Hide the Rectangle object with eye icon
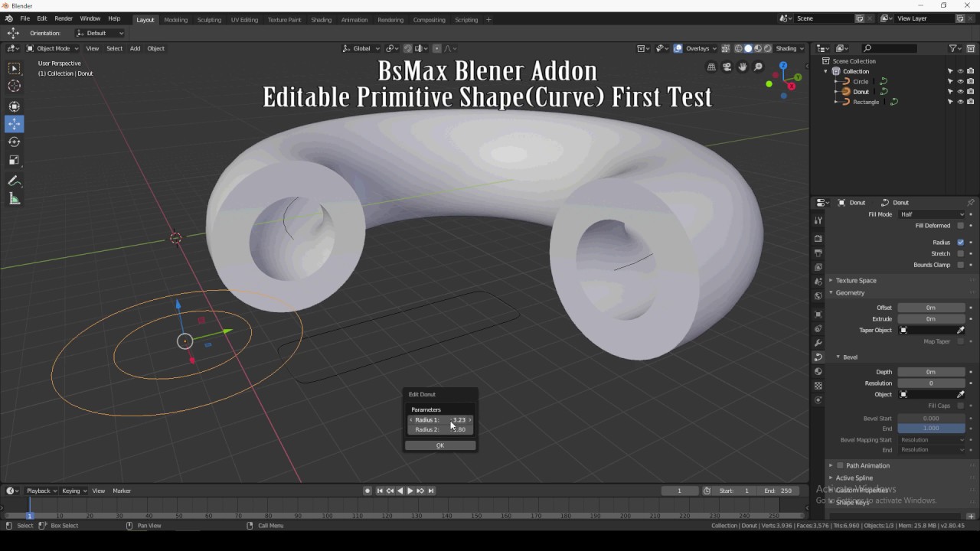 [960, 102]
